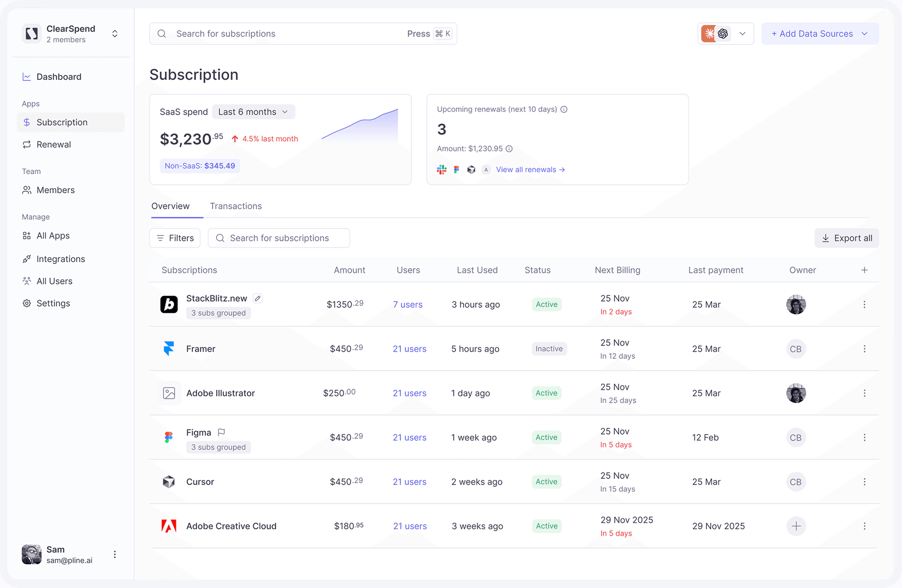Image resolution: width=902 pixels, height=588 pixels.
Task: Click the Framer app logo
Action: (x=169, y=349)
